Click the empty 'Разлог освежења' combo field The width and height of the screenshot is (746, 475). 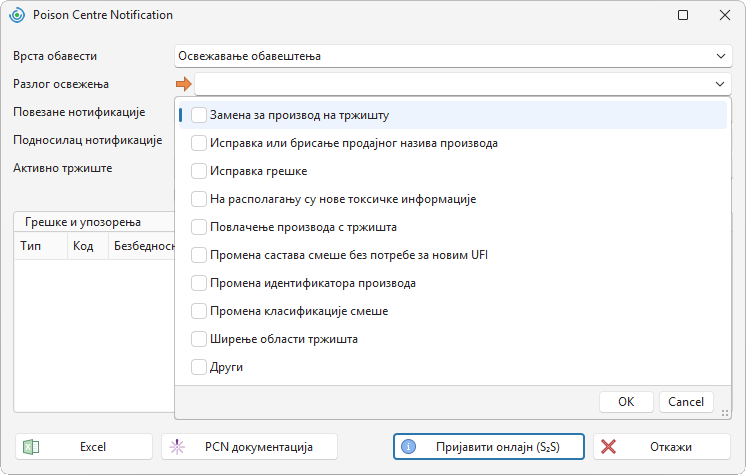(462, 84)
